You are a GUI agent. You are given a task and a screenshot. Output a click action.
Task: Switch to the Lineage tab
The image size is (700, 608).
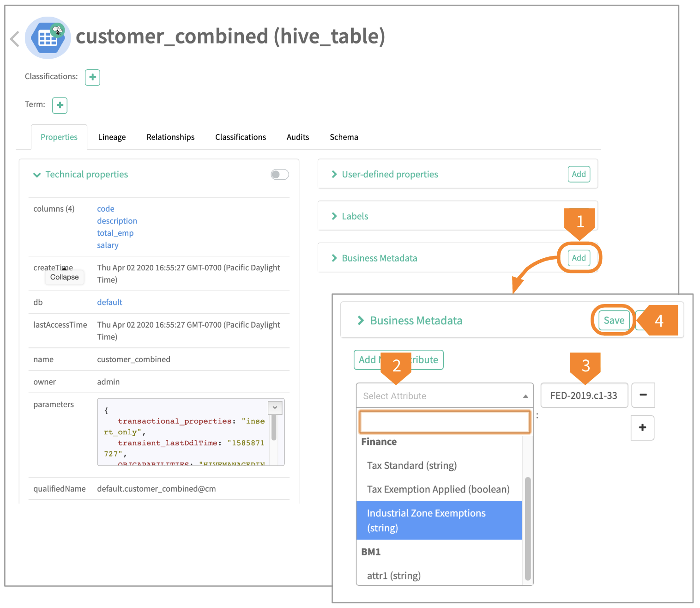(x=112, y=137)
